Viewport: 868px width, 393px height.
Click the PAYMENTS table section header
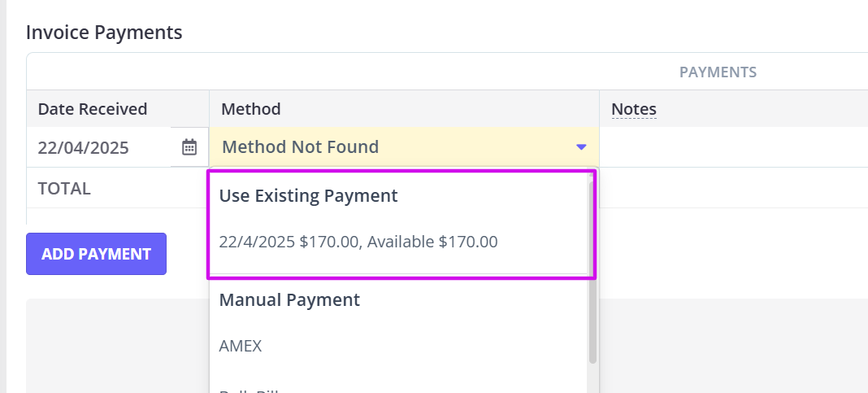tap(718, 72)
